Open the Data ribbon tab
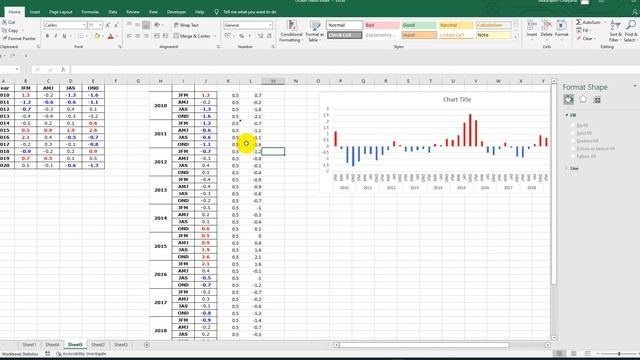The height and width of the screenshot is (360, 640). (113, 12)
